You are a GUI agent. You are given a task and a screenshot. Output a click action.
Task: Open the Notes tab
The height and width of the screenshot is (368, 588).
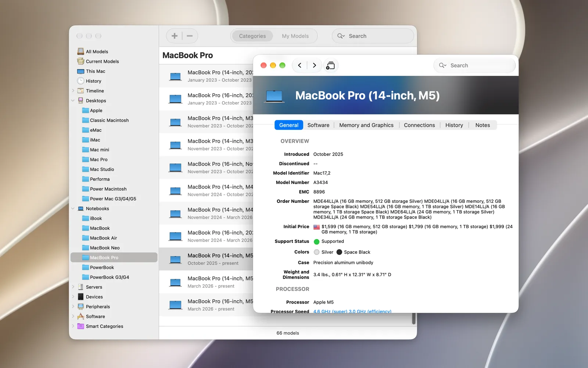483,125
